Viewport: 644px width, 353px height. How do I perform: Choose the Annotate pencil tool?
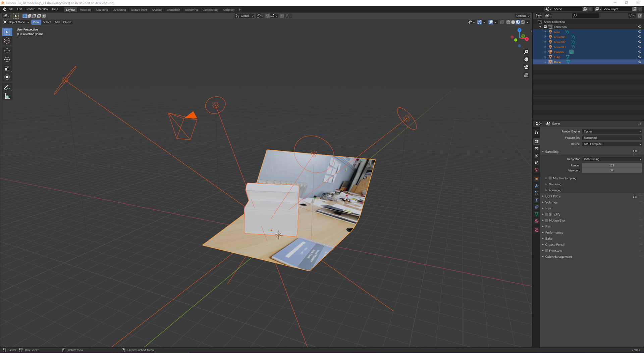point(7,88)
